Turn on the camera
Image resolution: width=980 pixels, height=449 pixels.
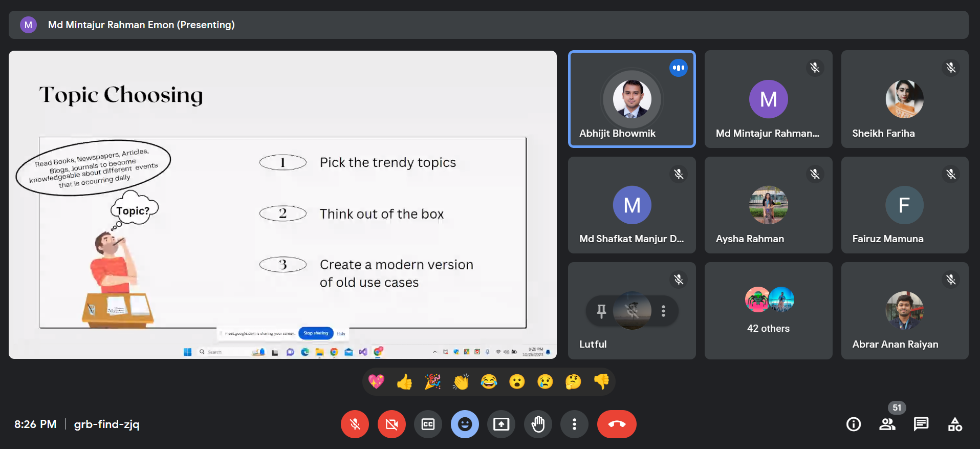[x=391, y=424]
